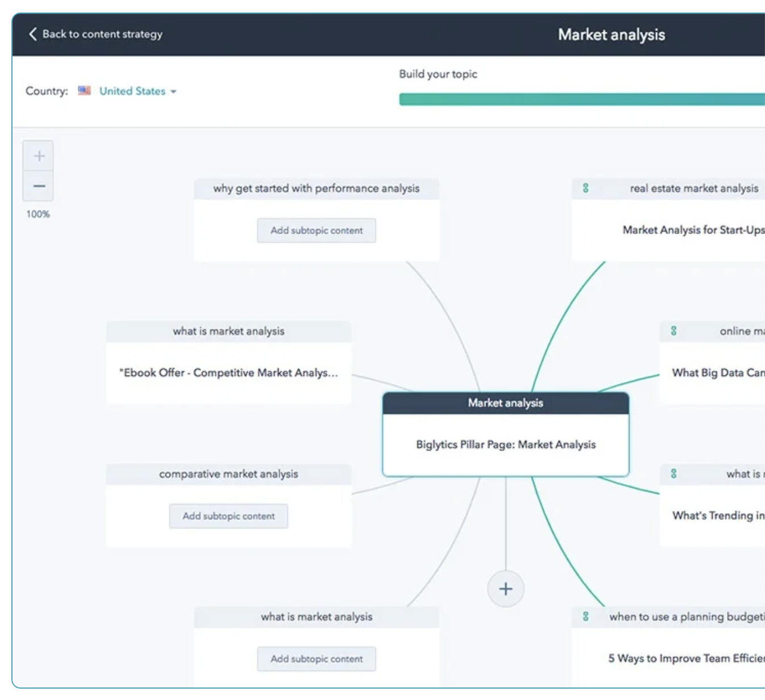
Task: Click link icon on the online subtopic card
Action: 673,331
